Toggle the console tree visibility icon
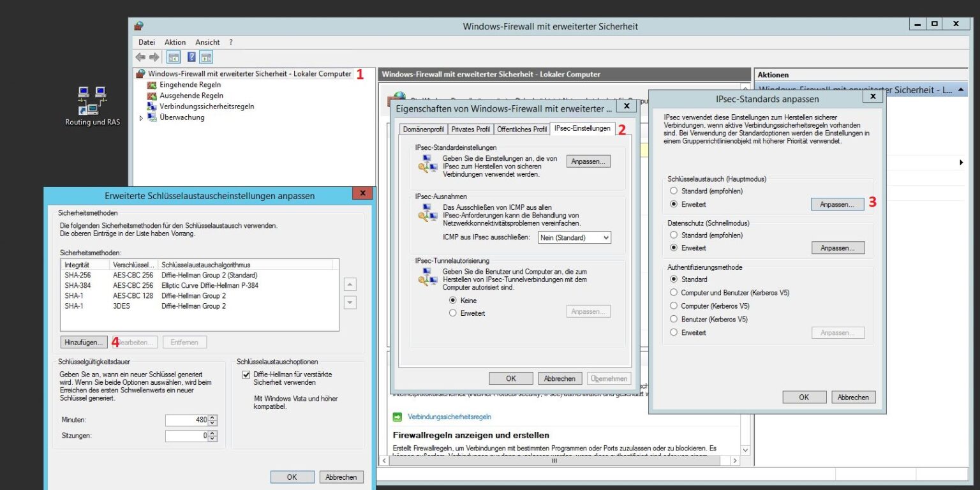 coord(174,57)
